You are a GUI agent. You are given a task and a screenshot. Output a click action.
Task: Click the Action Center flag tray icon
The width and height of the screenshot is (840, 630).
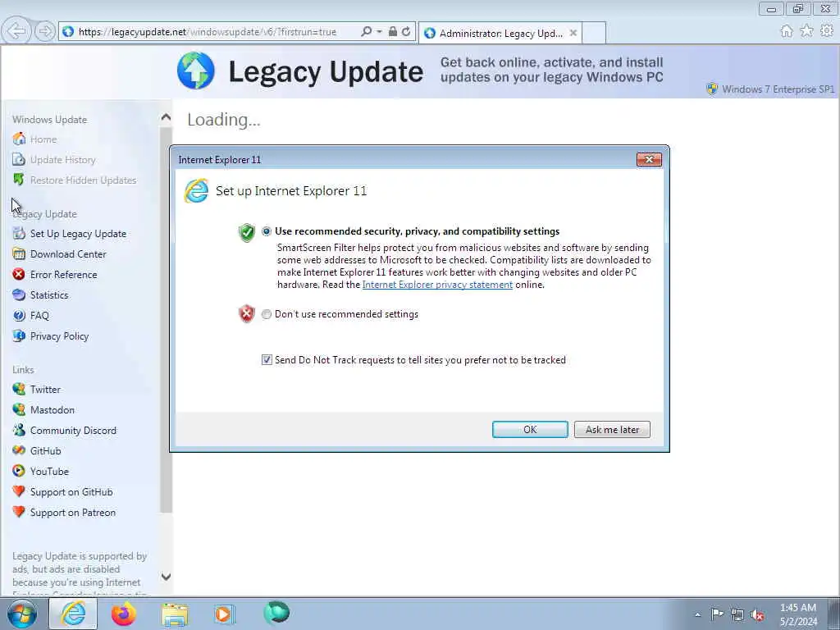[717, 614]
